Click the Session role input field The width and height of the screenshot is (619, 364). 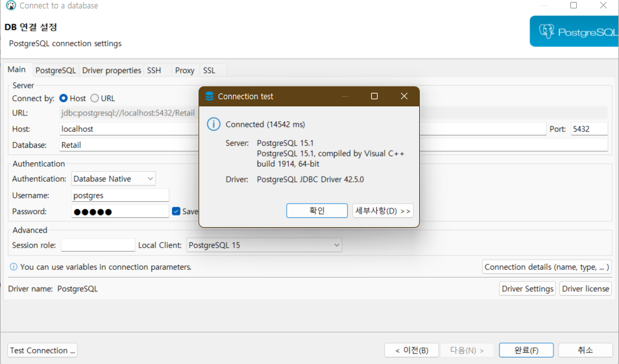[x=98, y=245]
